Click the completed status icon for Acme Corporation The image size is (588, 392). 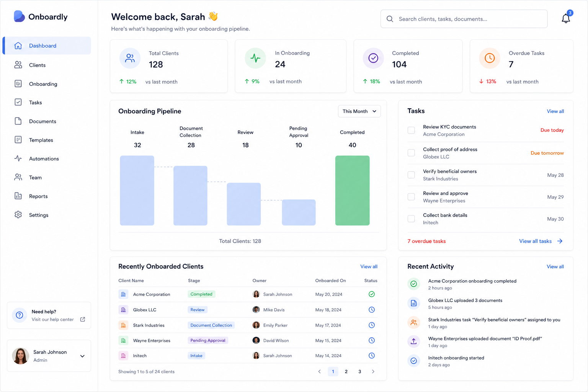371,294
